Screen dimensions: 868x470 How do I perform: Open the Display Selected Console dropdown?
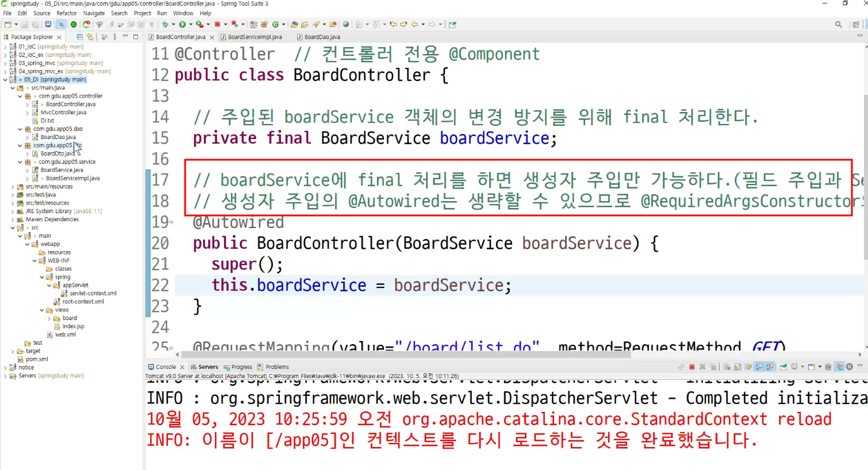click(802, 367)
